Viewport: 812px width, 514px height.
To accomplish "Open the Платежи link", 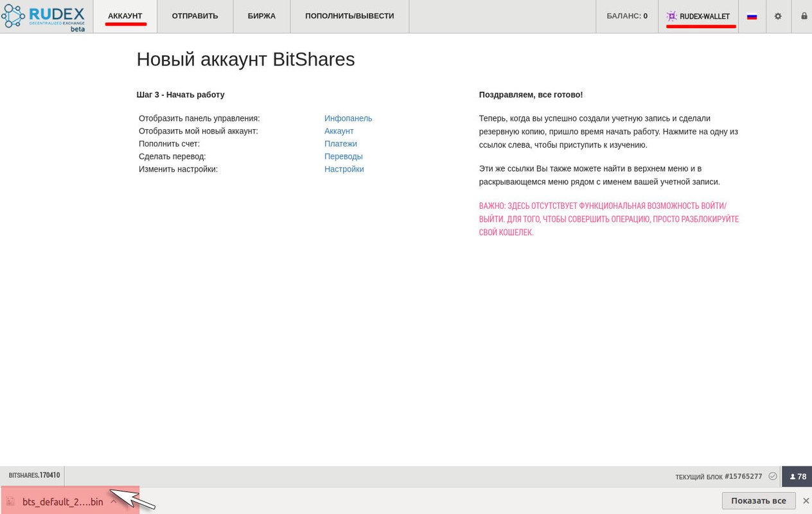I will click(340, 144).
